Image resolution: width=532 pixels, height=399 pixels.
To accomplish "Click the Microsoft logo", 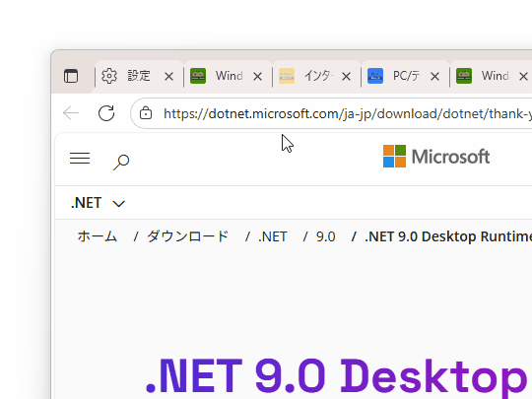I will [x=436, y=157].
